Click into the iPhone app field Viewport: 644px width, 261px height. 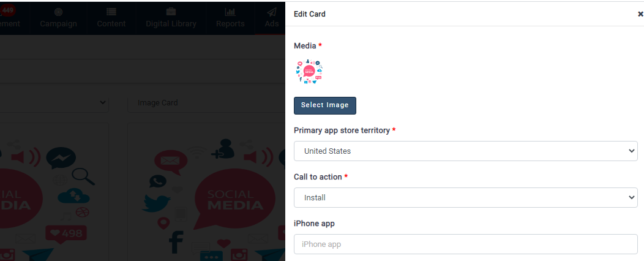pos(465,244)
